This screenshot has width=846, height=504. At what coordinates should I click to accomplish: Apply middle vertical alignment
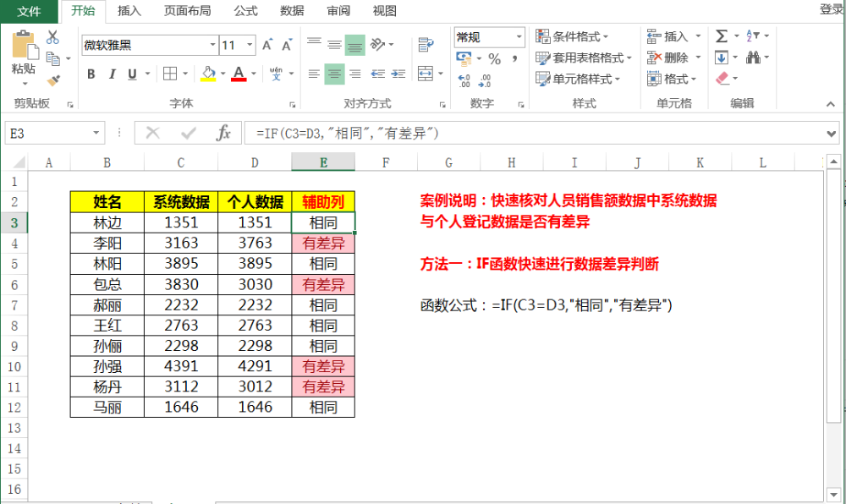click(x=334, y=44)
